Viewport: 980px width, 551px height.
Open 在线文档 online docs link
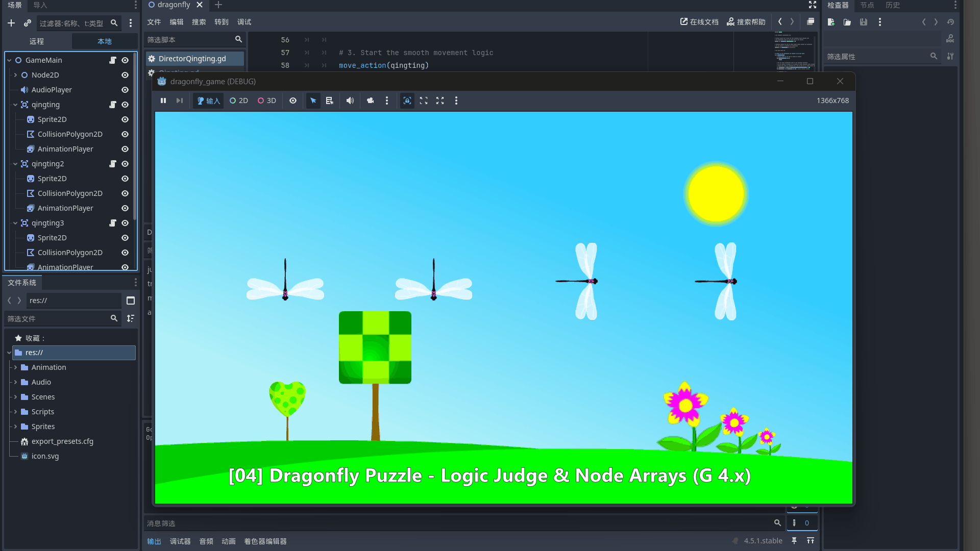click(x=699, y=22)
